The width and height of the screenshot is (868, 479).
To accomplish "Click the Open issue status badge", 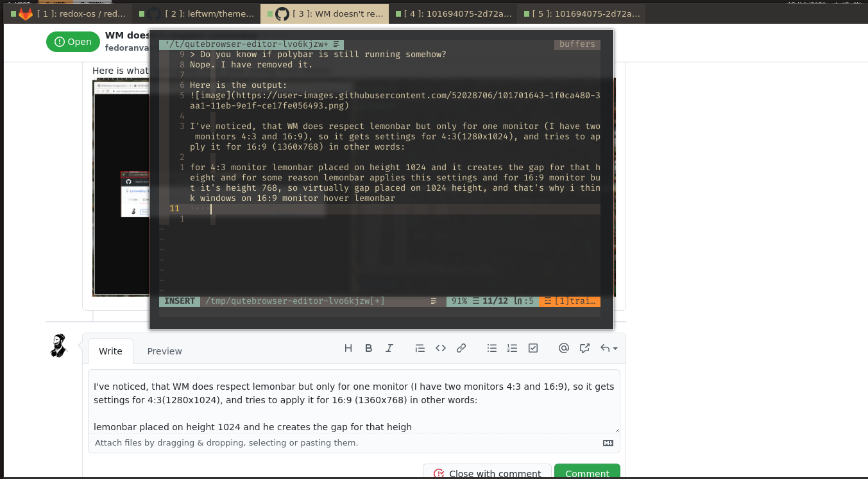I will coord(72,41).
